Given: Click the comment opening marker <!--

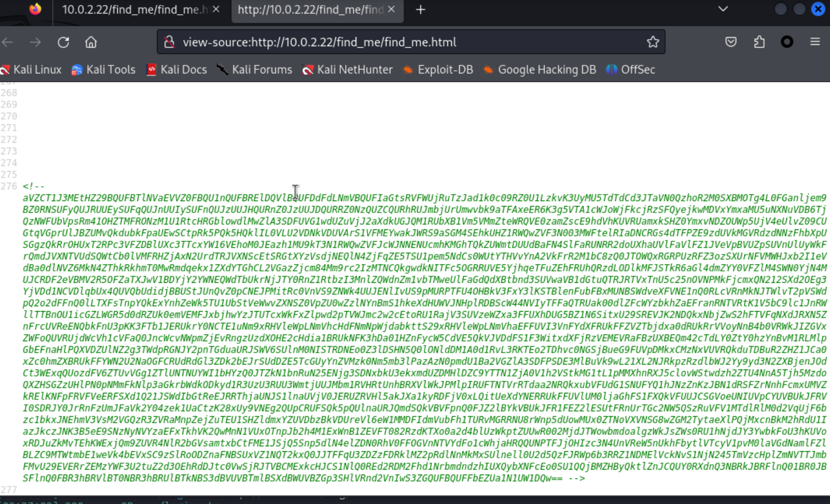Looking at the screenshot, I should (33, 186).
